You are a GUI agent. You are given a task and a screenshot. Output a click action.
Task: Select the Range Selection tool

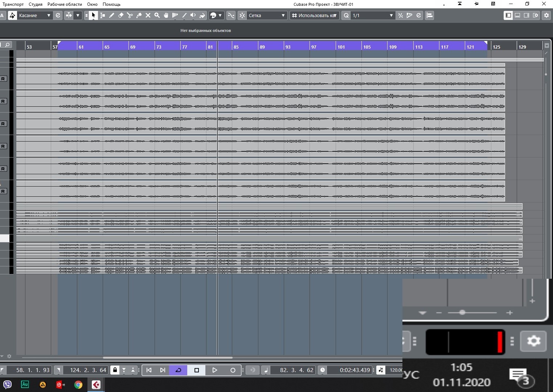pyautogui.click(x=103, y=15)
